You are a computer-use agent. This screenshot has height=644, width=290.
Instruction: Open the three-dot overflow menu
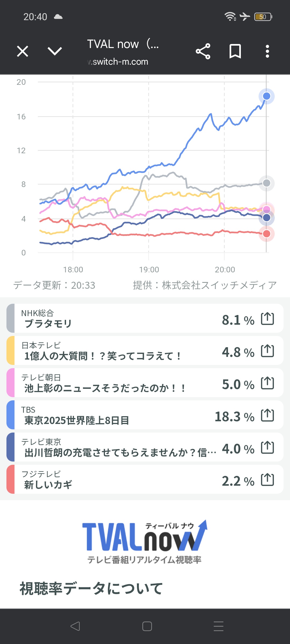[x=267, y=51]
